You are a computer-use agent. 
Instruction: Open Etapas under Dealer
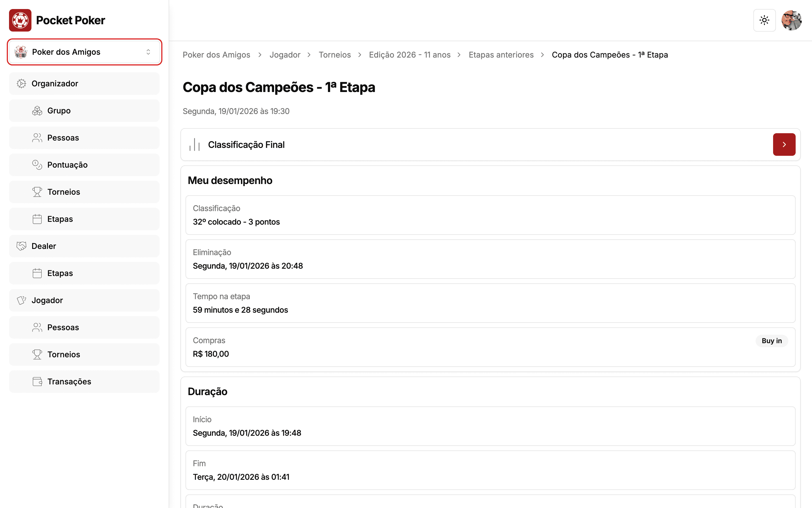click(84, 273)
